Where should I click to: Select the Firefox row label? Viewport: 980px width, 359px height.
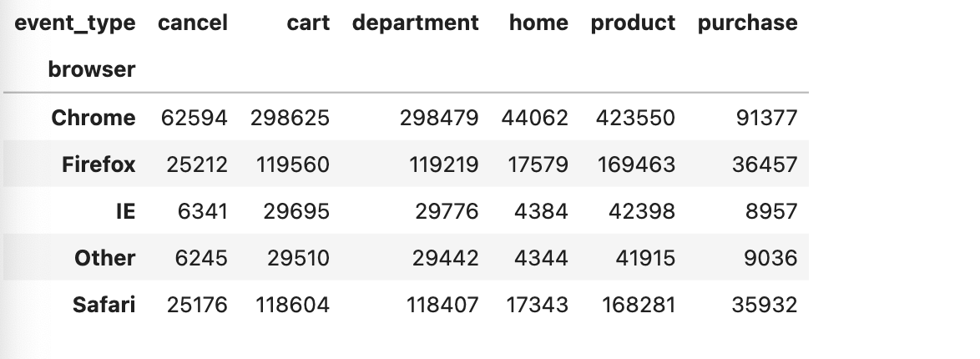[x=99, y=164]
